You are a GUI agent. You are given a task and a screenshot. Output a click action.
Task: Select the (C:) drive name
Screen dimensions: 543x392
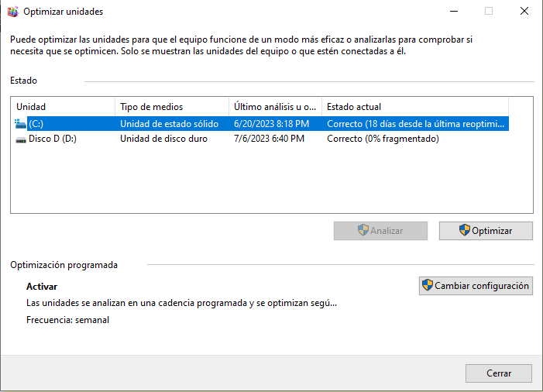coord(36,123)
